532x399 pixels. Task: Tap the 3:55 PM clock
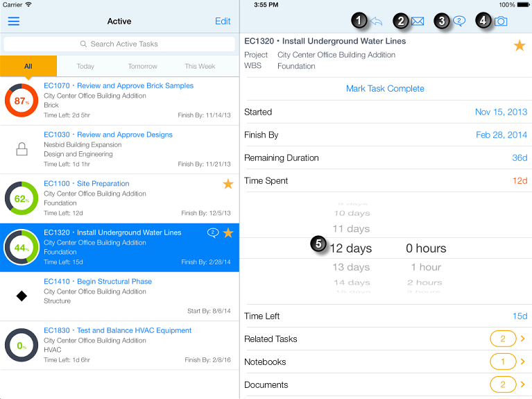(266, 5)
